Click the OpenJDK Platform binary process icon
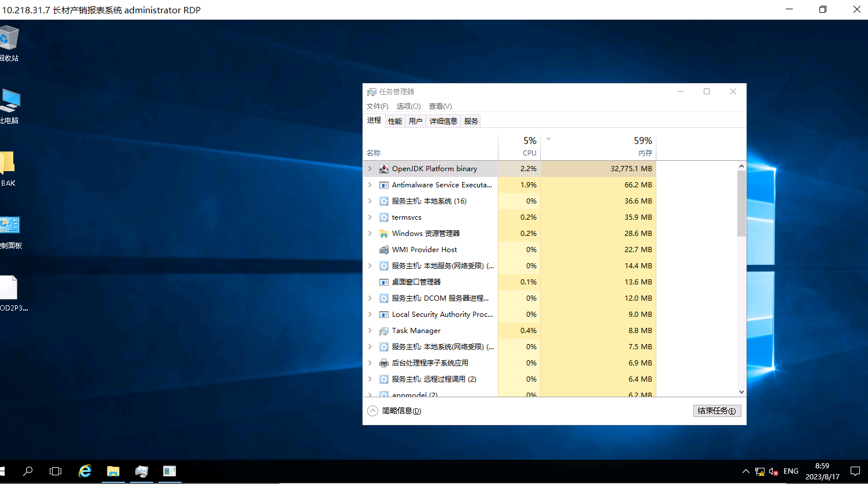The height and width of the screenshot is (484, 868). point(384,169)
